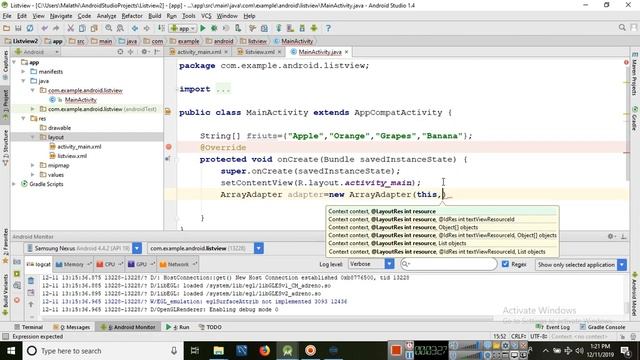Click the Attach debugger icon
640x360 pixels.
238,28
